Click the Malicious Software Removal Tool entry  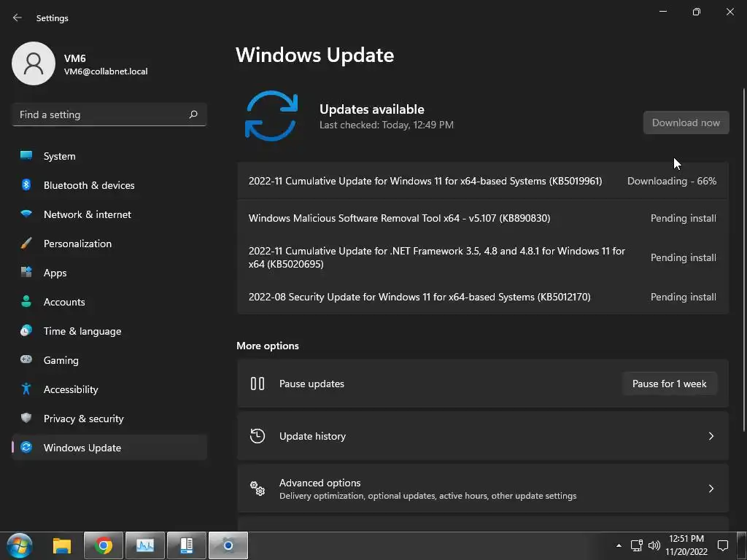coord(483,218)
